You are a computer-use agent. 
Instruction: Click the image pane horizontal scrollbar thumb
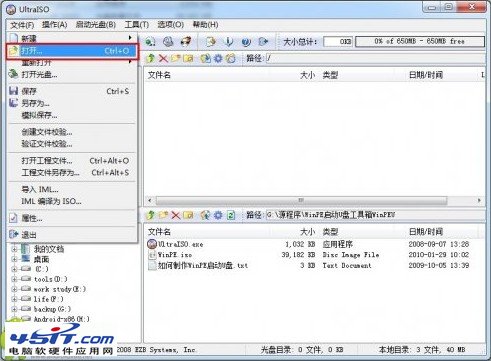301,200
